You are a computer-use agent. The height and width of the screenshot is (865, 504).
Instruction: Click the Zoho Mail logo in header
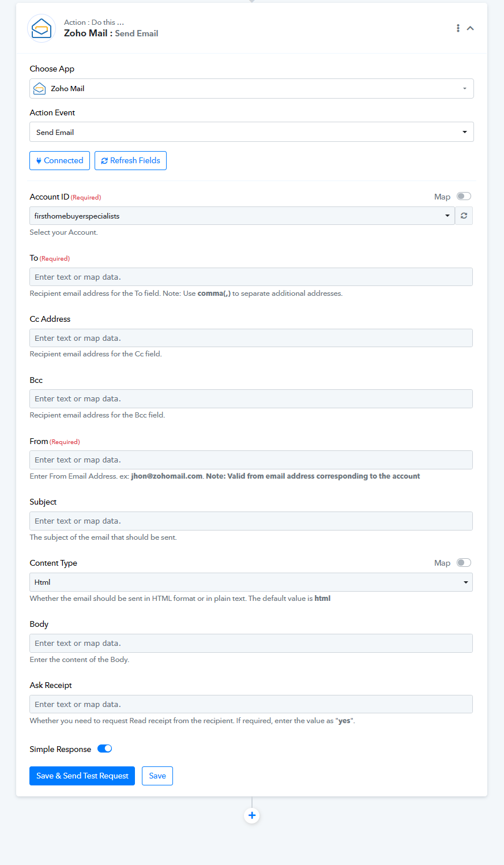[42, 28]
